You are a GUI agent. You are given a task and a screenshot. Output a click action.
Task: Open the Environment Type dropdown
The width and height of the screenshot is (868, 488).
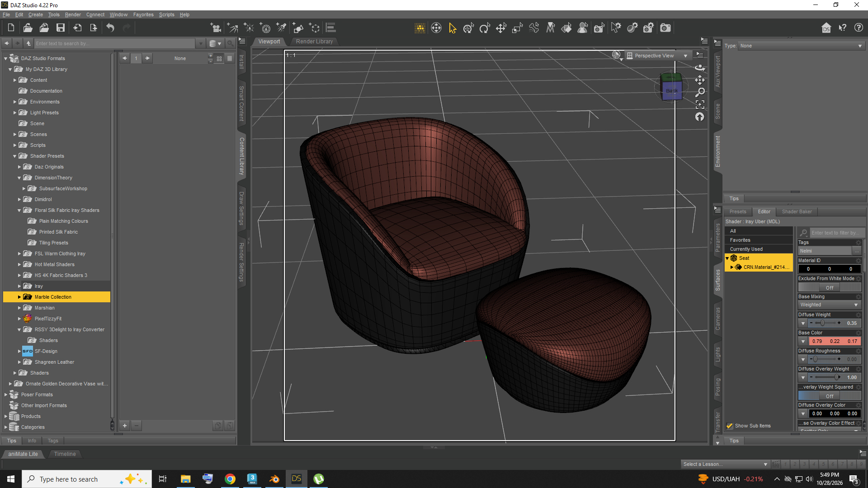(x=801, y=46)
